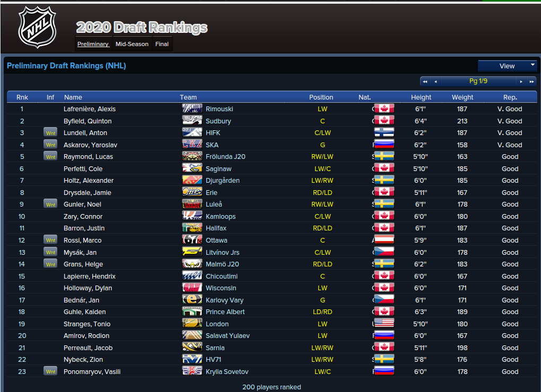Viewport: 541px width, 392px height.
Task: Sort by the Rep. column header
Action: tap(510, 97)
